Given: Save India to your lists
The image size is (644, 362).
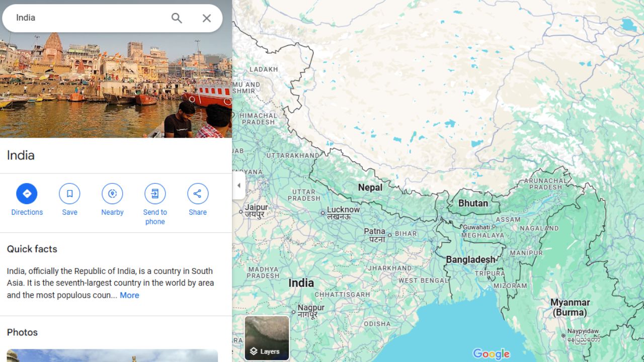Looking at the screenshot, I should click(x=69, y=194).
